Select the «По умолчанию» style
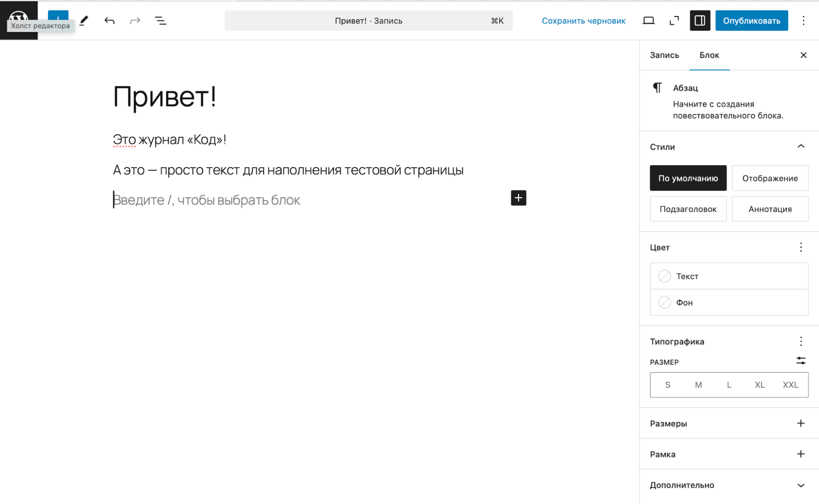 pos(687,178)
